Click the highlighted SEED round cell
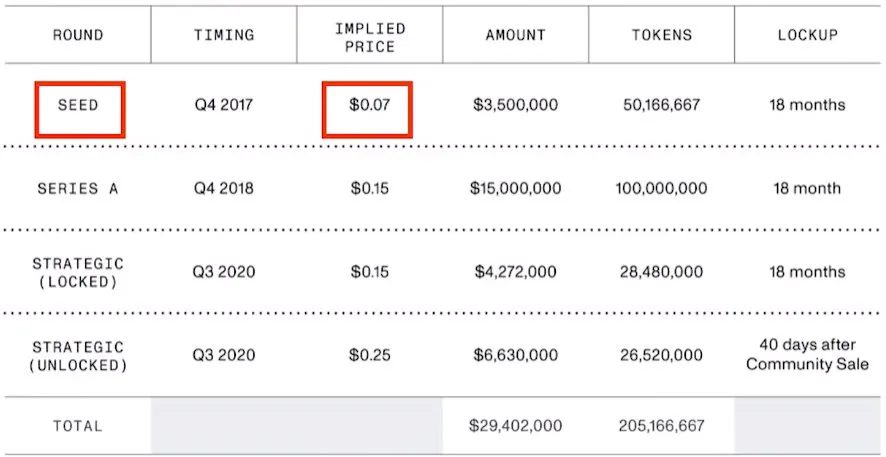 click(79, 105)
